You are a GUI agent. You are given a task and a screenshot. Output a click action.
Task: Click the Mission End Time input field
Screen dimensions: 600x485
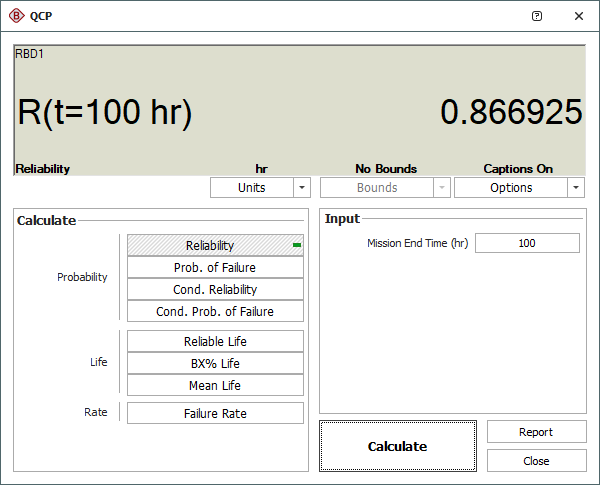[x=527, y=243]
